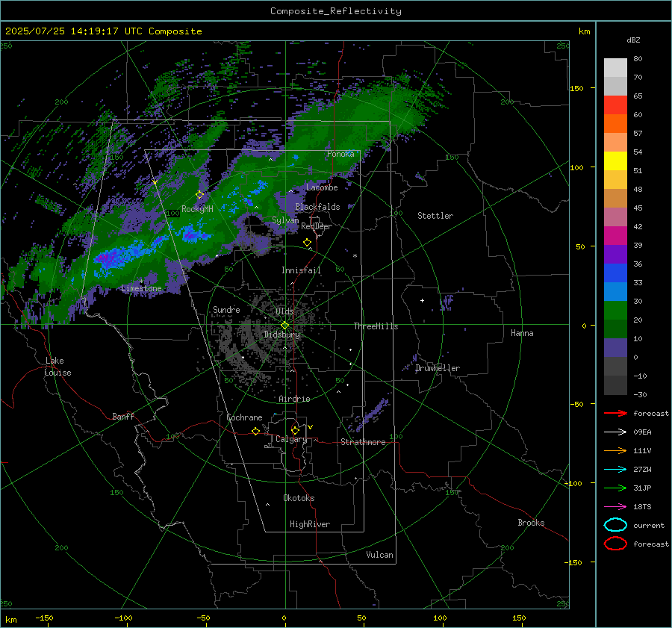672x628 pixels.
Task: Click the yellow diamond marker beside RockyMH
Action: 199,195
